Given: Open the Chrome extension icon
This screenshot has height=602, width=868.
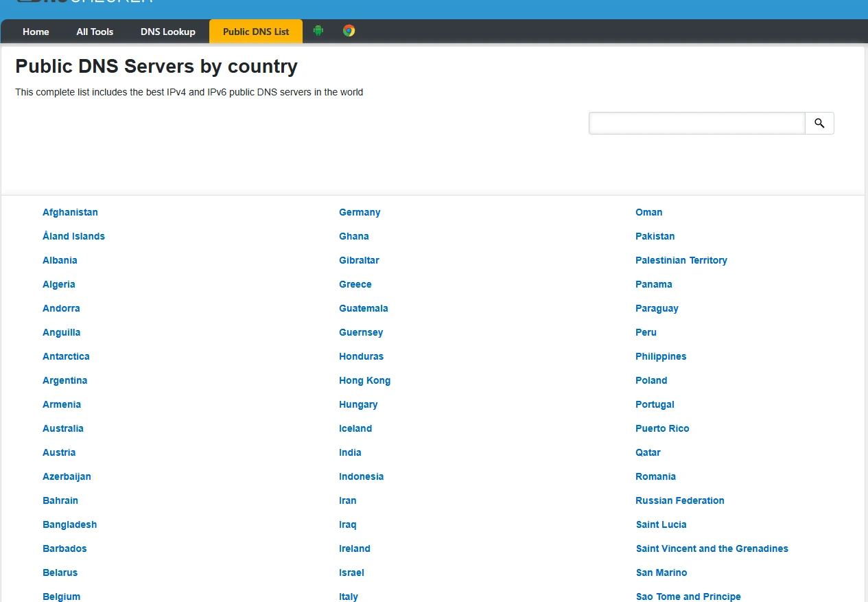Looking at the screenshot, I should [x=349, y=30].
